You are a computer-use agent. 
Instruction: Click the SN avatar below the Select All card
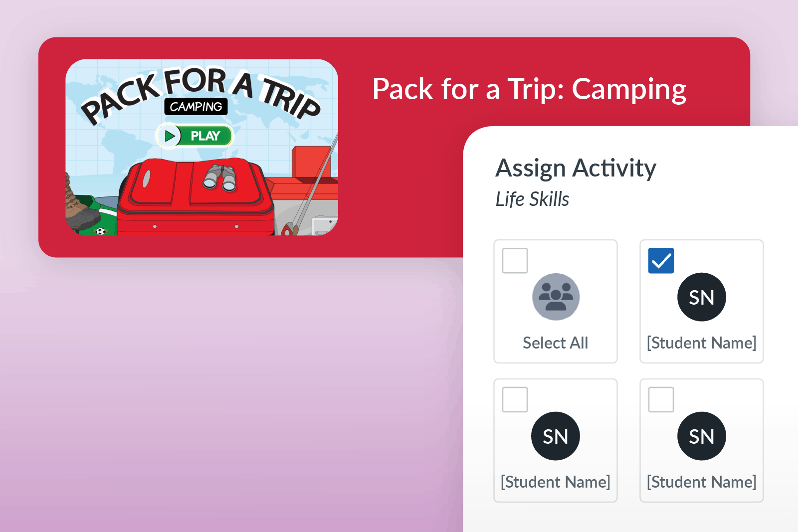point(555,436)
